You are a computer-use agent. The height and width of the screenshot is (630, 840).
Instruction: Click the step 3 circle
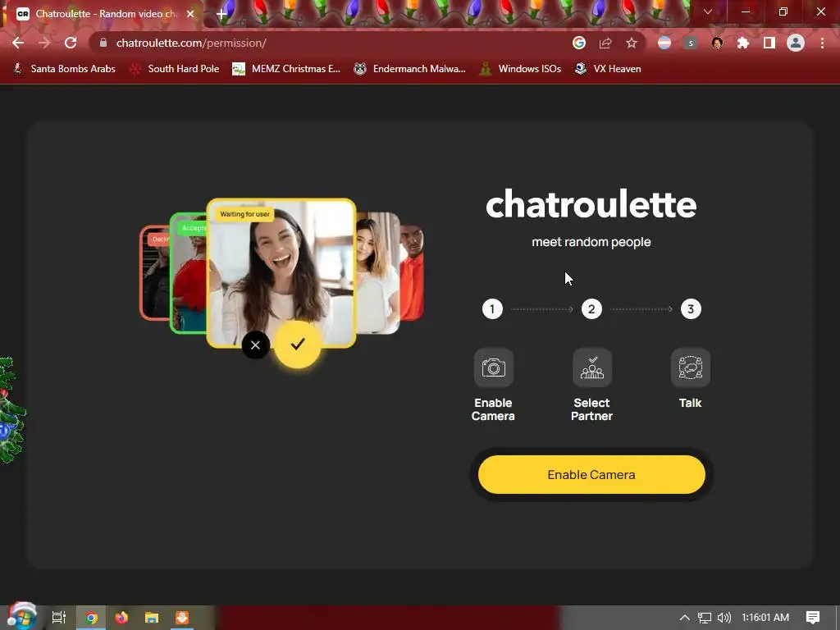click(691, 309)
